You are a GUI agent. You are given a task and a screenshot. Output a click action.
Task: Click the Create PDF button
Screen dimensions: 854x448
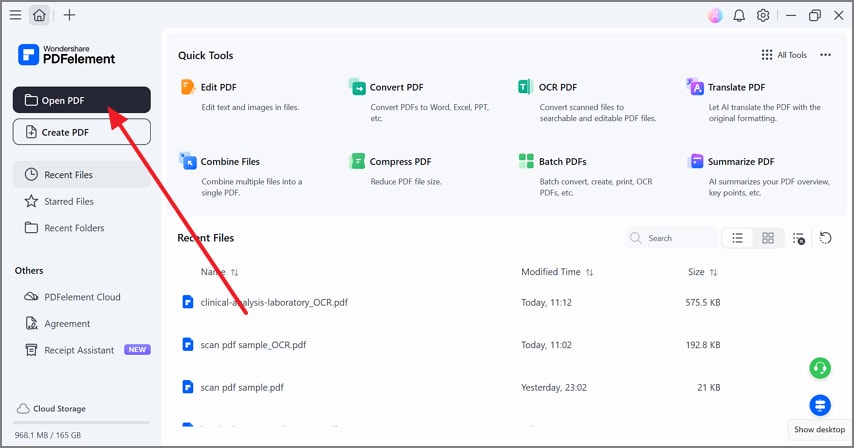[82, 132]
